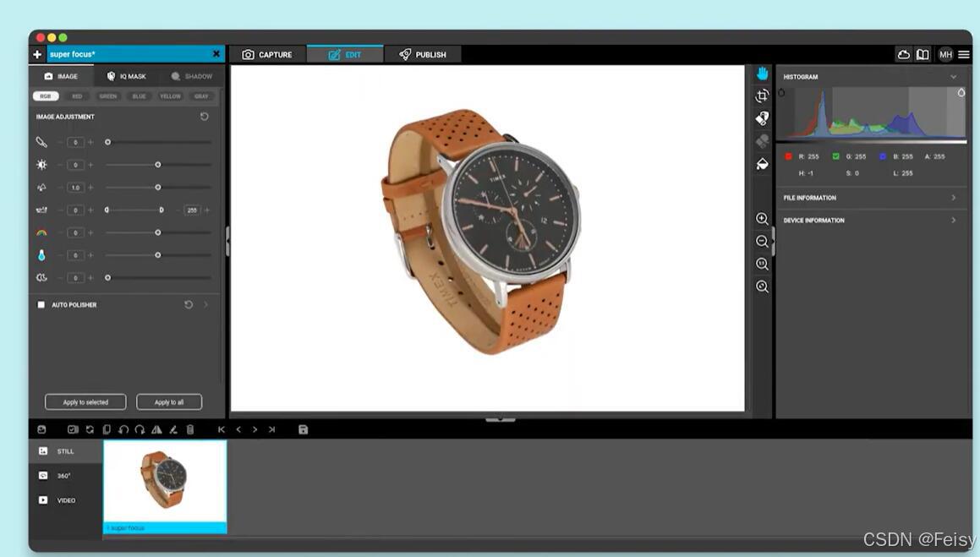Set zoom to 1:1 magnifier
The width and height of the screenshot is (980, 557).
(x=762, y=264)
